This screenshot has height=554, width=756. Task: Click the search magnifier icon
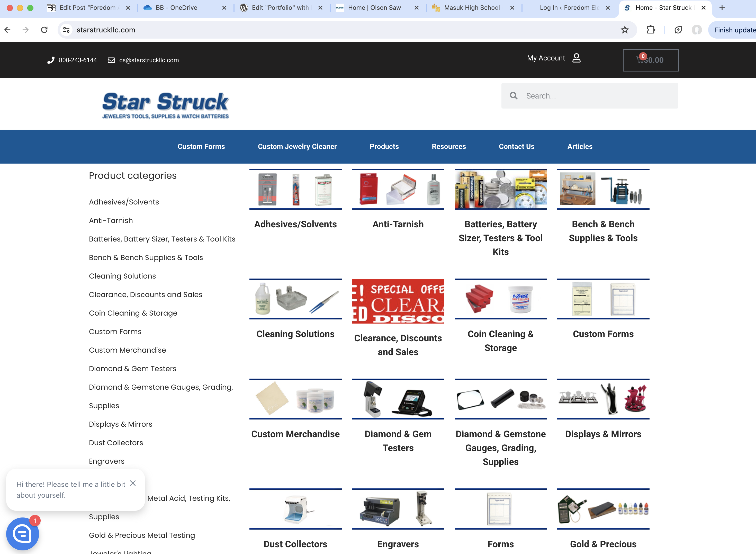tap(514, 96)
